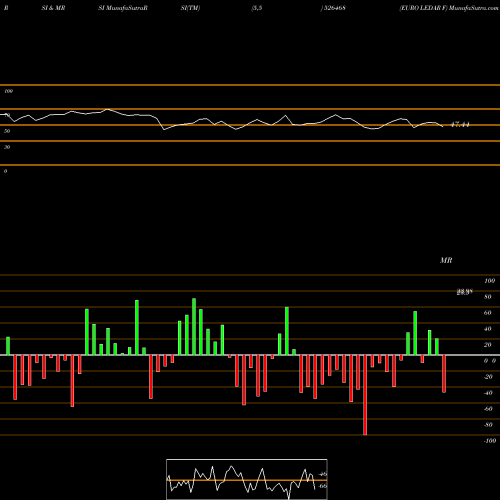This screenshot has height=500, width=500.
Task: Click the tallest green bar in MR chart
Action: pos(194,327)
